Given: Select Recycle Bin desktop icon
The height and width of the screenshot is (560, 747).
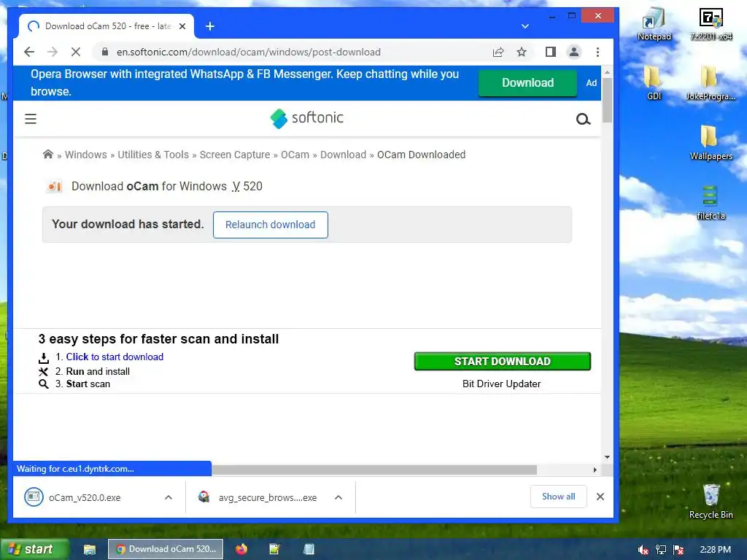Looking at the screenshot, I should coord(711,501).
